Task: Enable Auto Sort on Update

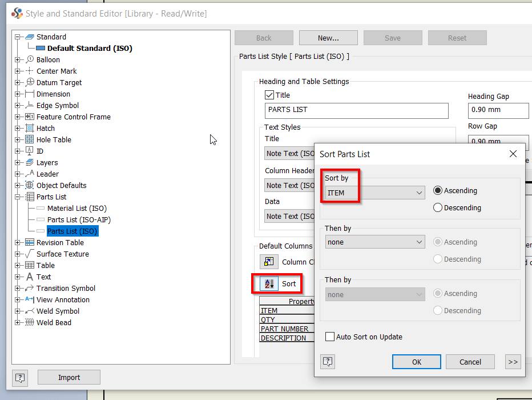Action: point(329,337)
